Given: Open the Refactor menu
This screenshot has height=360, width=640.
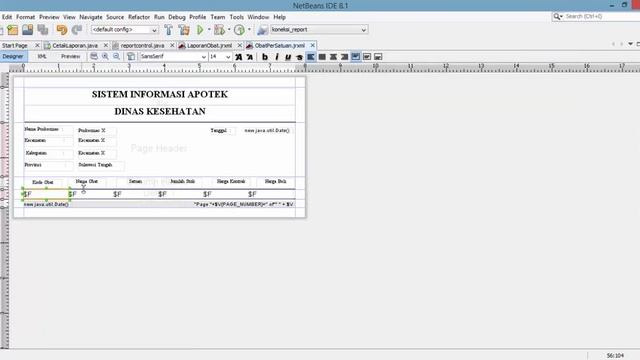Looking at the screenshot, I should (139, 17).
